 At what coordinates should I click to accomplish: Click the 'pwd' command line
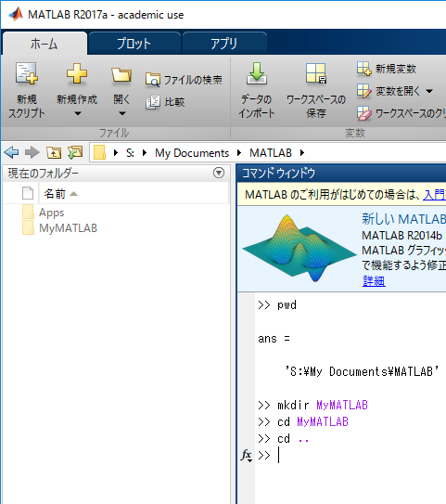pyautogui.click(x=277, y=304)
